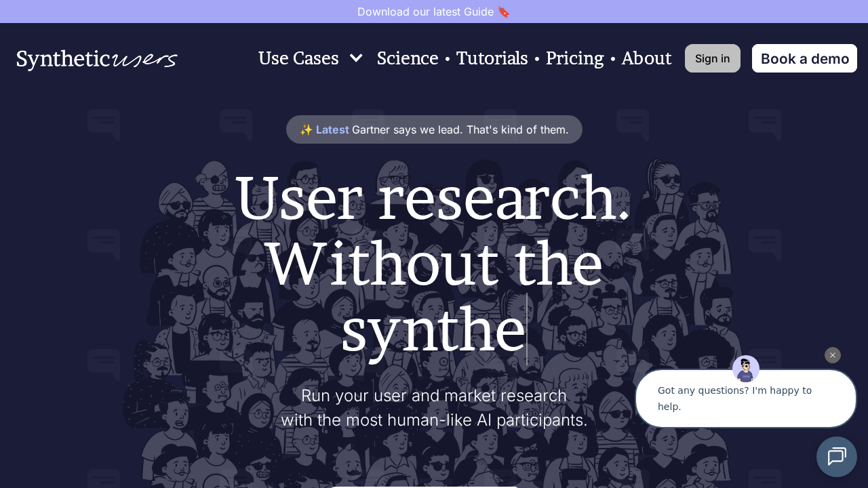868x488 pixels.
Task: Expand the Use Cases dropdown
Action: point(298,58)
